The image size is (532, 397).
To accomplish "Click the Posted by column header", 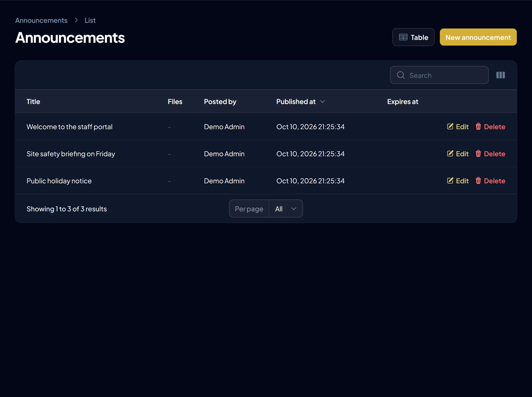I will pos(220,102).
